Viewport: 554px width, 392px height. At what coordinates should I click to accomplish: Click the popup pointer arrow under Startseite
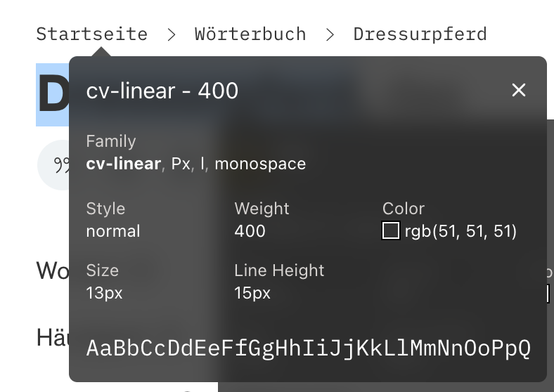click(x=101, y=51)
